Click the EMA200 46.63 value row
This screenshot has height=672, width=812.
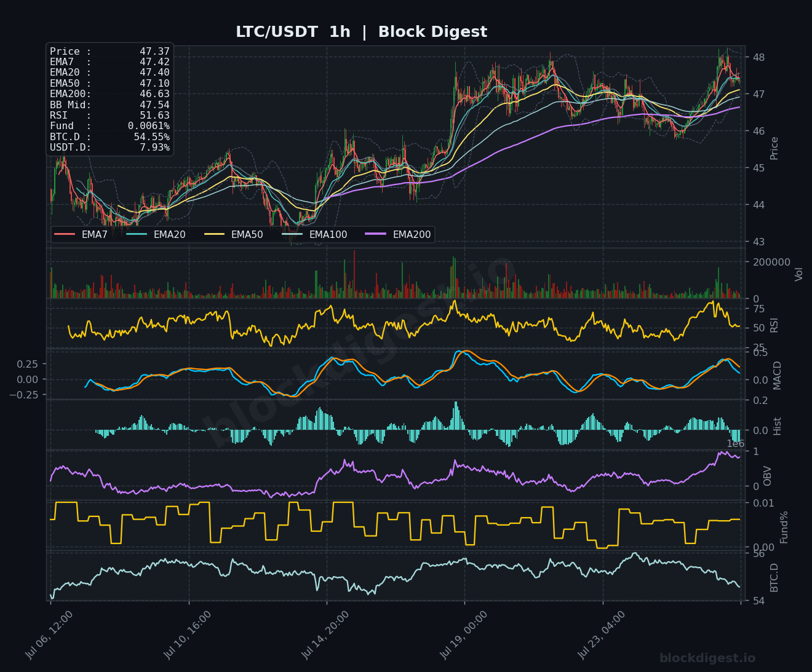(109, 94)
